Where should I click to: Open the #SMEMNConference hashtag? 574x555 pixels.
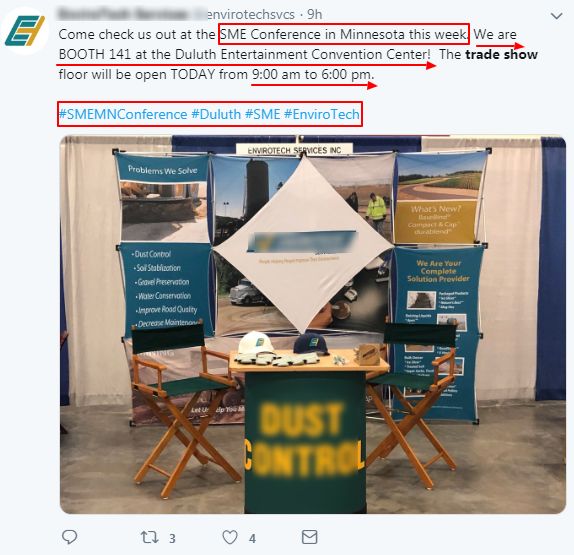pyautogui.click(x=123, y=114)
